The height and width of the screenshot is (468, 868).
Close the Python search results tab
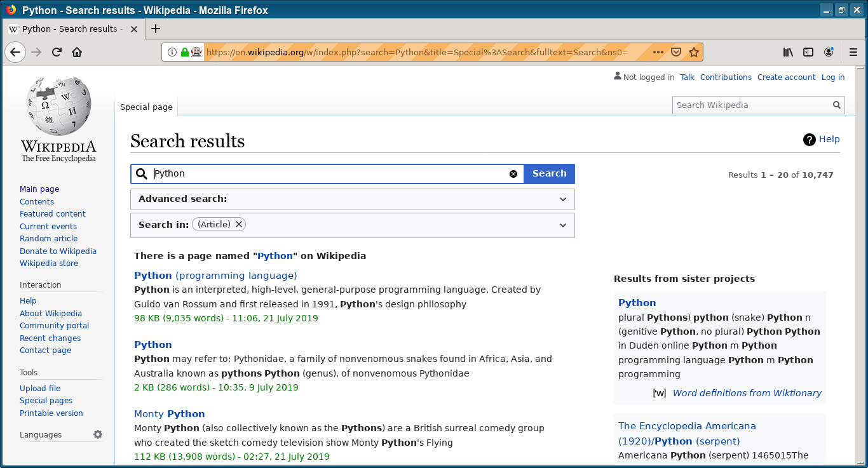pos(135,29)
